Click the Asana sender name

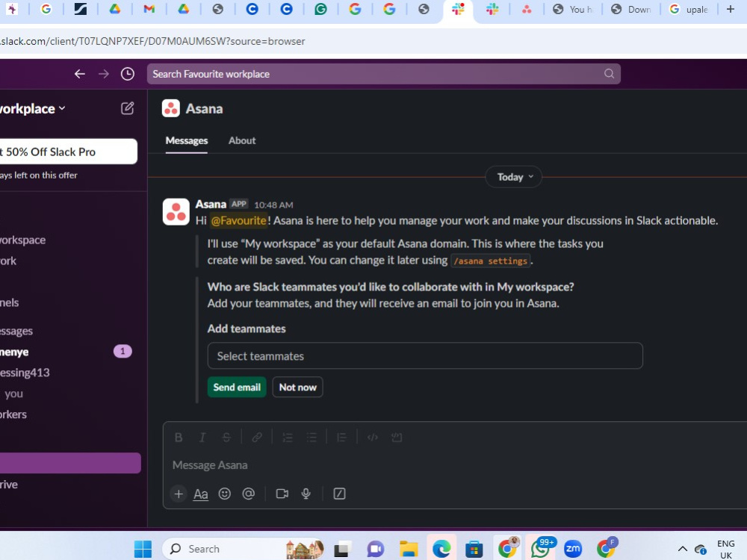[x=211, y=204]
